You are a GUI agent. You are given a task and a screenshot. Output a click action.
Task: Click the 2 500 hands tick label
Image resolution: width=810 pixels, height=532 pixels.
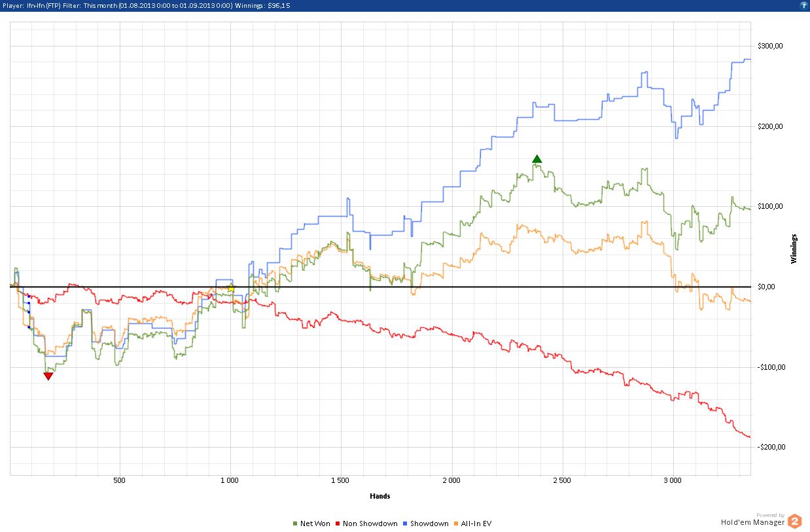561,481
